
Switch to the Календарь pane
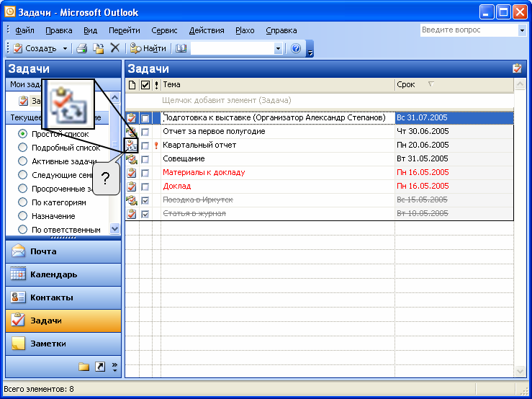(x=63, y=274)
